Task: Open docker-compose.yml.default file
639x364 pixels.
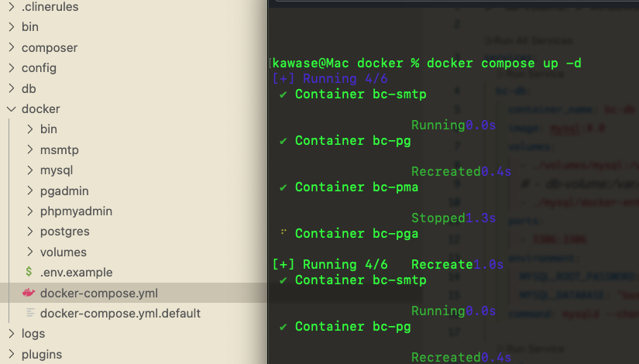Action: coord(120,313)
